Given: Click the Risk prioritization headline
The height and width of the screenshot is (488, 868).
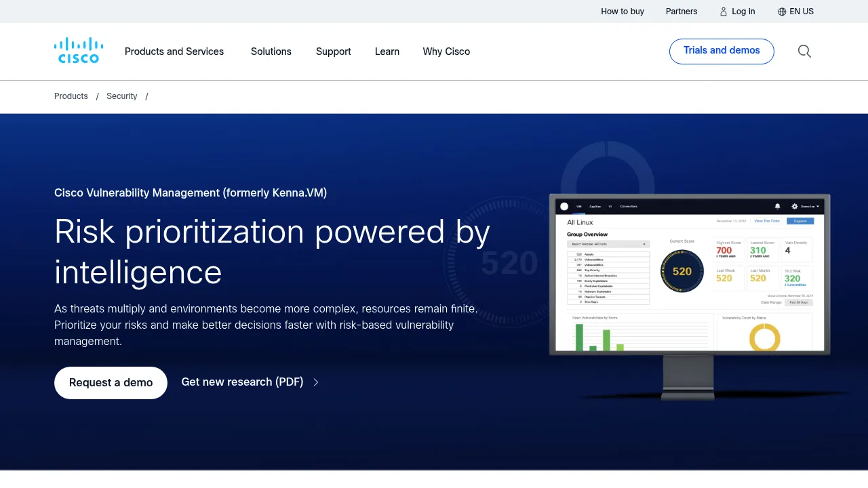Looking at the screenshot, I should (272, 251).
